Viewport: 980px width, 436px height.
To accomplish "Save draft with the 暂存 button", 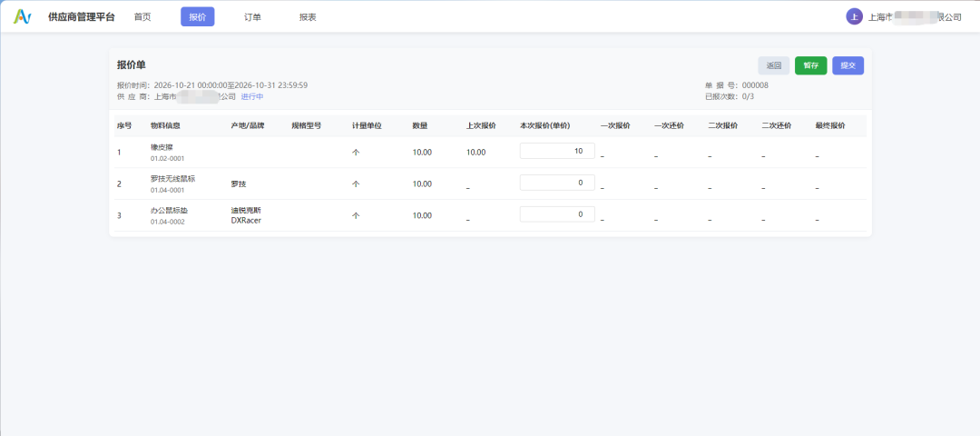I will tap(810, 65).
